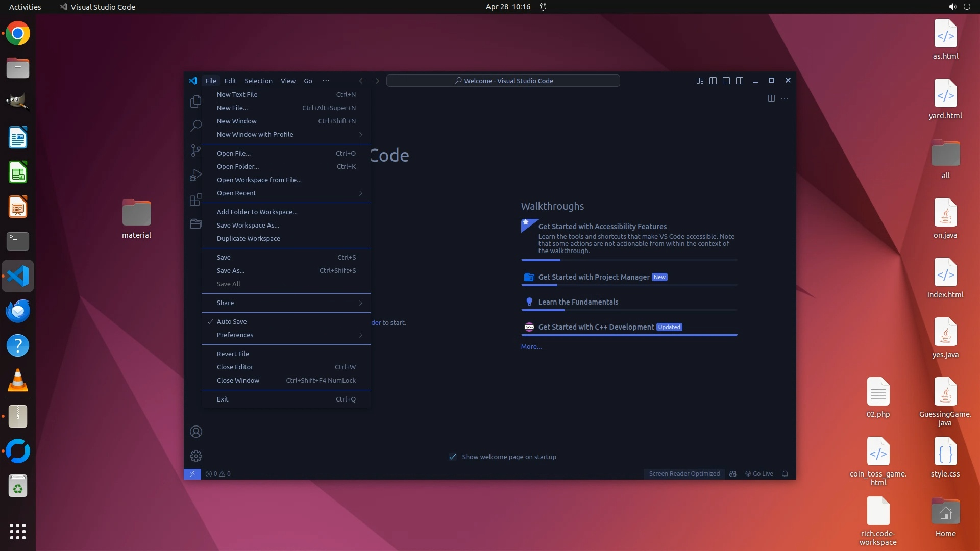The width and height of the screenshot is (980, 551).
Task: Select Open Folder... from File menu
Action: [x=238, y=166]
